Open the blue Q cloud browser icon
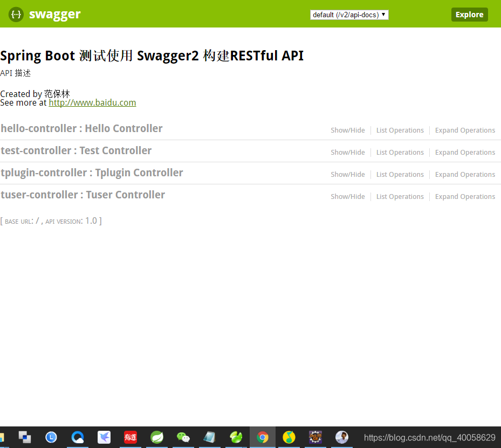501x448 pixels. coord(78,437)
